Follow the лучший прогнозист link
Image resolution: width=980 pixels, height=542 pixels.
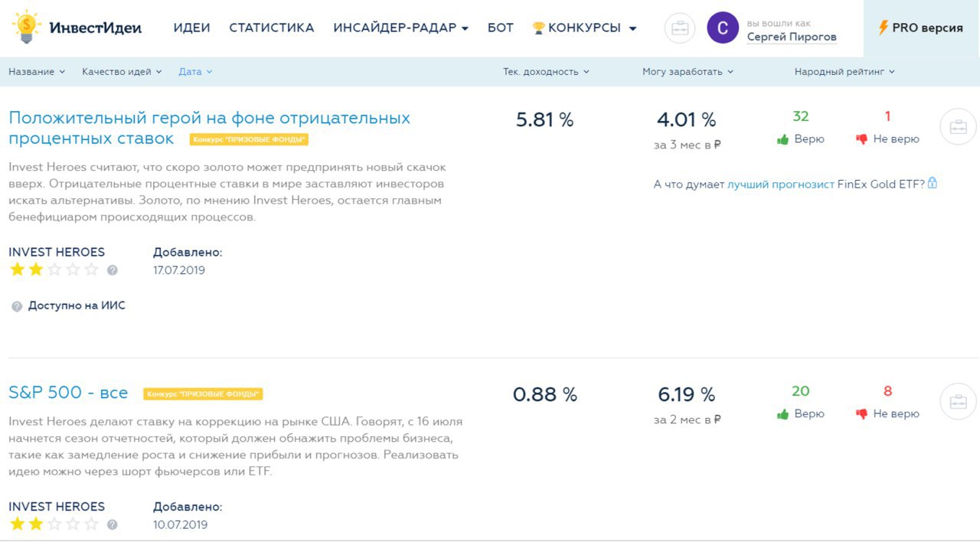pyautogui.click(x=780, y=184)
